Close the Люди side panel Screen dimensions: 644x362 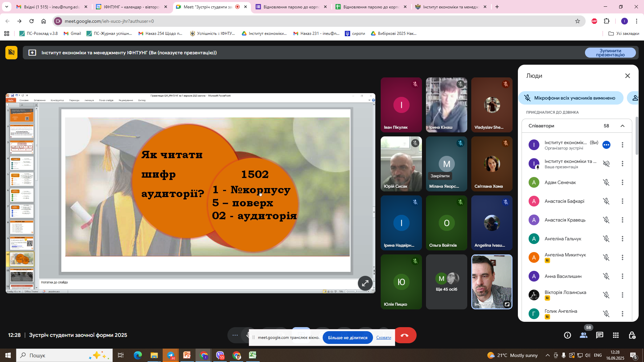pyautogui.click(x=628, y=76)
